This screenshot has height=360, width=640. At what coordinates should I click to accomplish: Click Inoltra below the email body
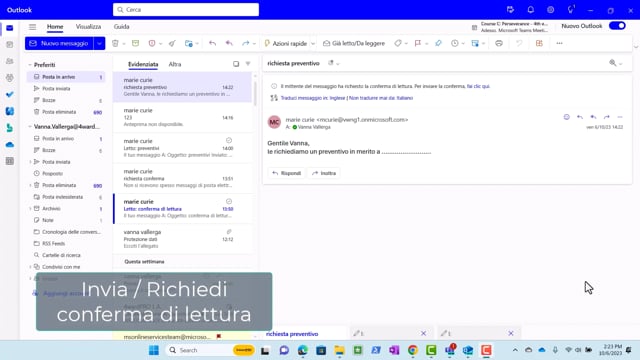(324, 173)
